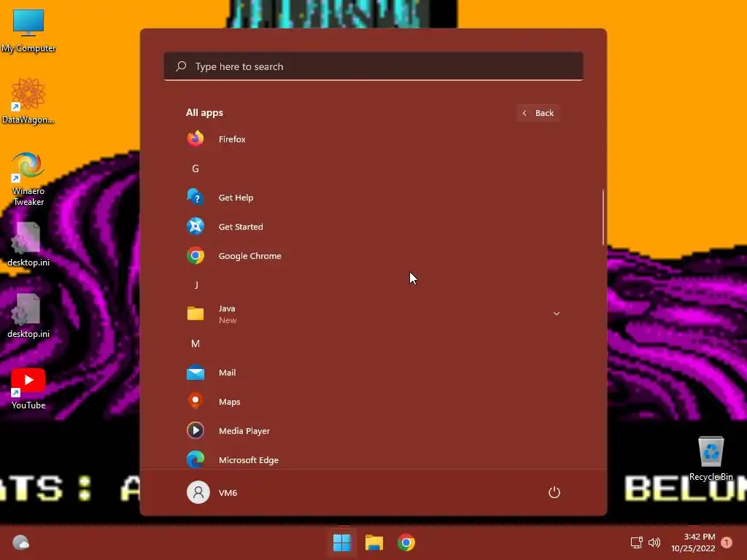Select the DataWagon desktop shortcut
Screen dimensions: 747x560
[28, 101]
